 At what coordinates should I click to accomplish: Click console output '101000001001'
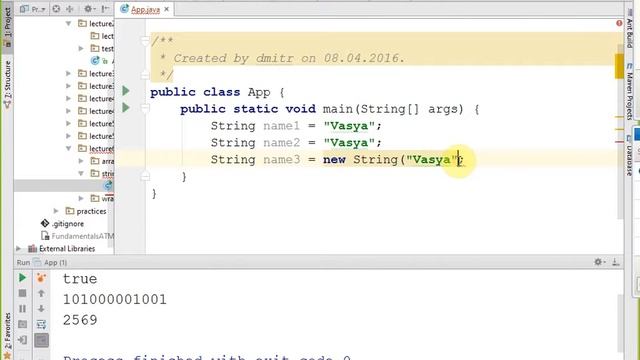(x=115, y=299)
